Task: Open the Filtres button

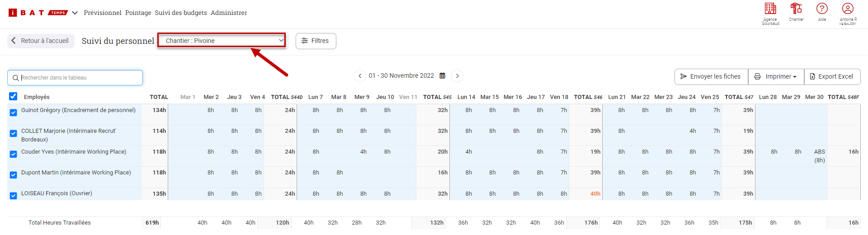Action: [316, 41]
